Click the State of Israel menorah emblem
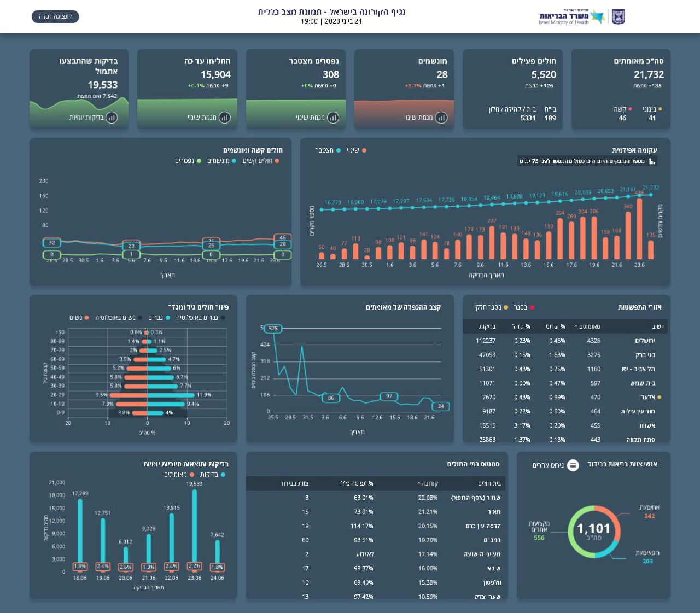700x613 pixels. (618, 17)
